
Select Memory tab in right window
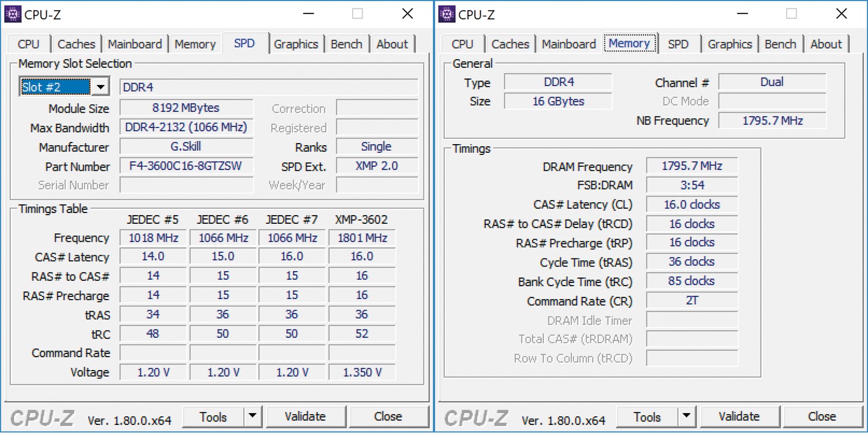(629, 43)
